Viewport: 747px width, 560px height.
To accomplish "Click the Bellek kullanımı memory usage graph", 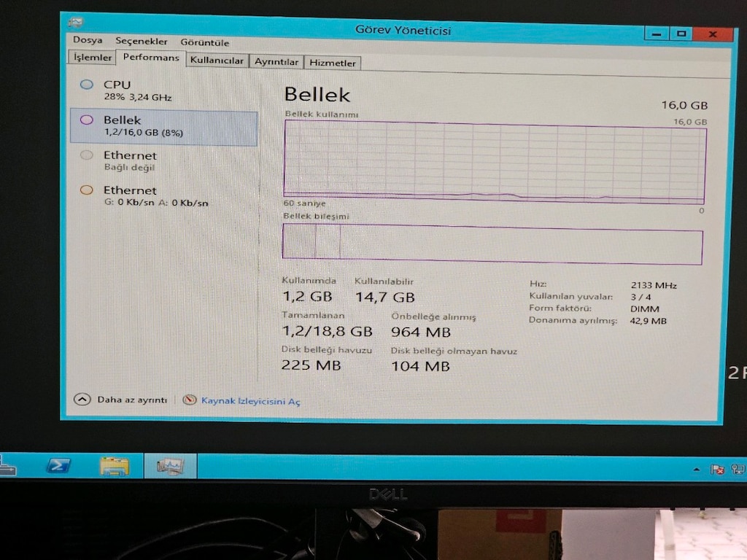I will (x=494, y=161).
